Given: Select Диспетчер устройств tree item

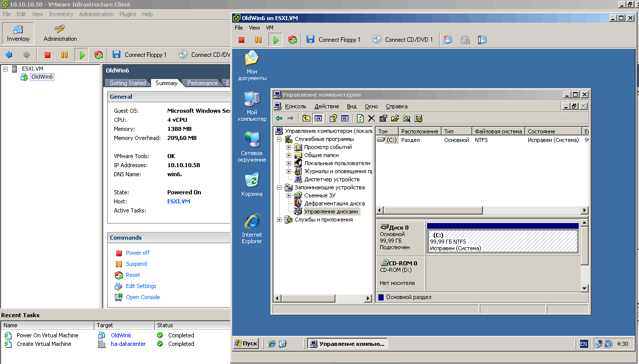Looking at the screenshot, I should pos(331,179).
